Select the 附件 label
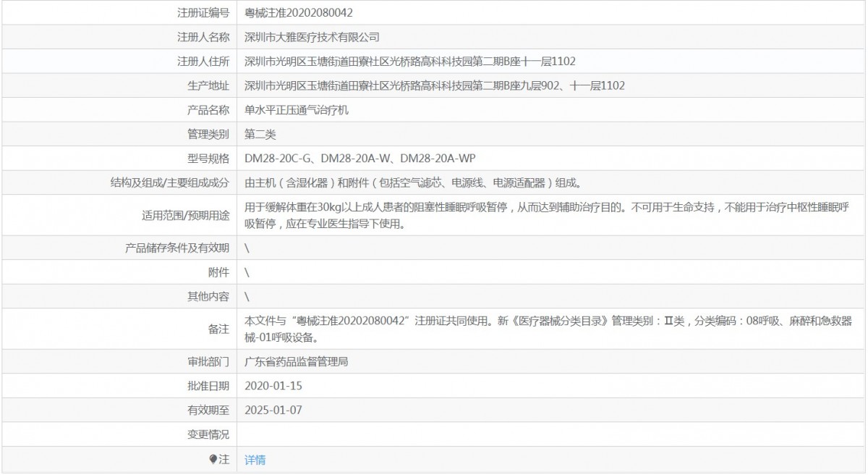 pyautogui.click(x=218, y=273)
